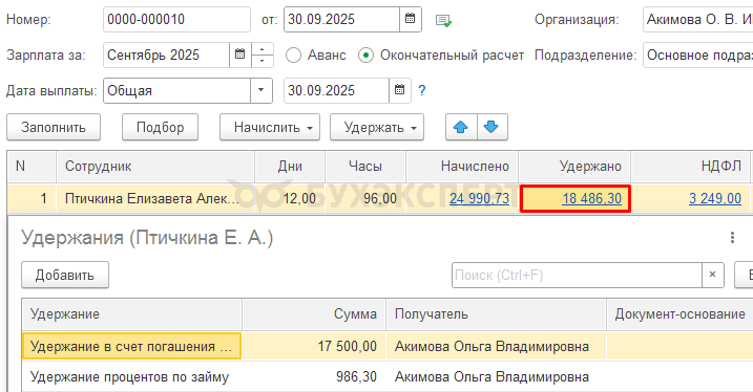Screen dimensions: 753x392
Task: Click hours value 96,00
Action: (365, 198)
